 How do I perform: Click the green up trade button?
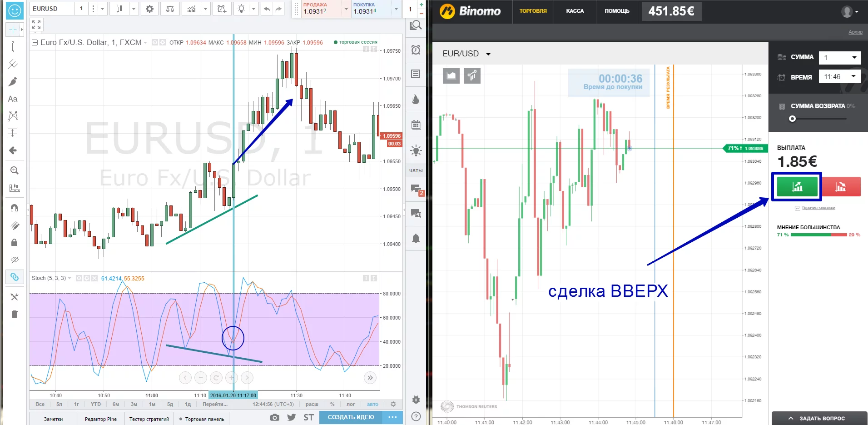click(x=797, y=186)
